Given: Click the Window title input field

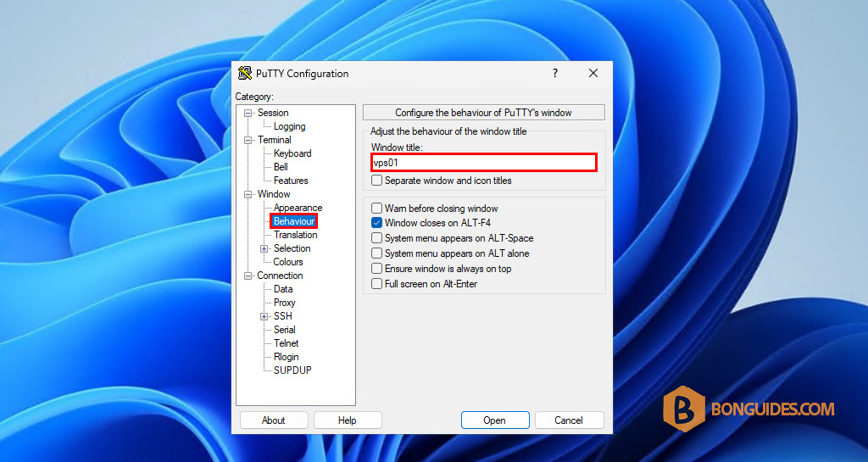Looking at the screenshot, I should click(x=484, y=163).
